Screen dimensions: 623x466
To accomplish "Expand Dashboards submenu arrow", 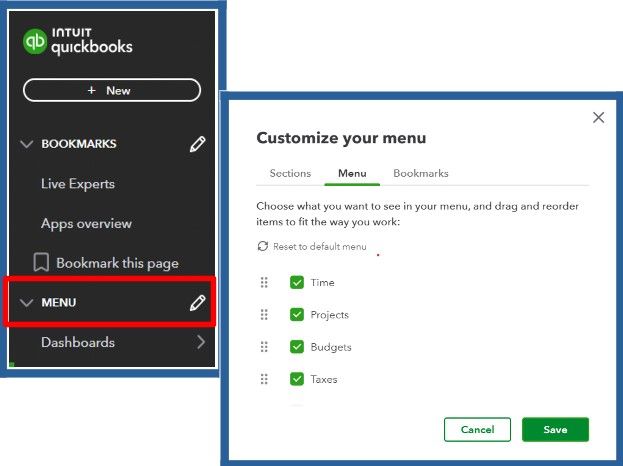I will click(x=201, y=342).
